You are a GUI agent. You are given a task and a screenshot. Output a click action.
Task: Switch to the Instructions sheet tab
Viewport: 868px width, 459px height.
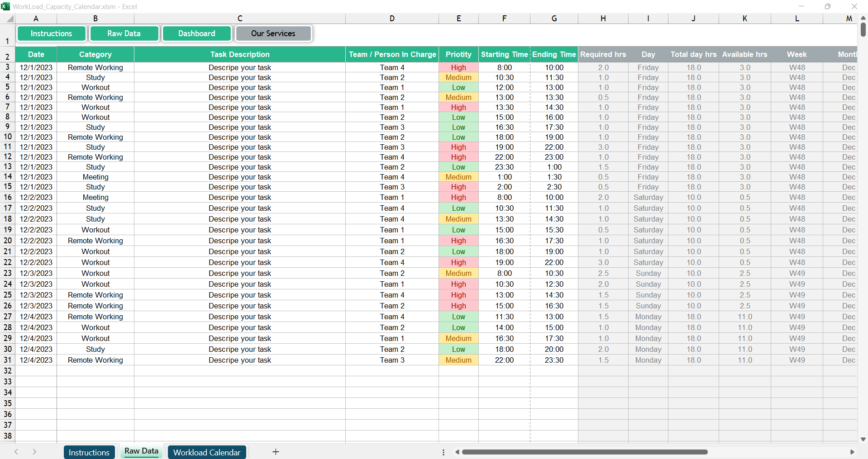(89, 452)
